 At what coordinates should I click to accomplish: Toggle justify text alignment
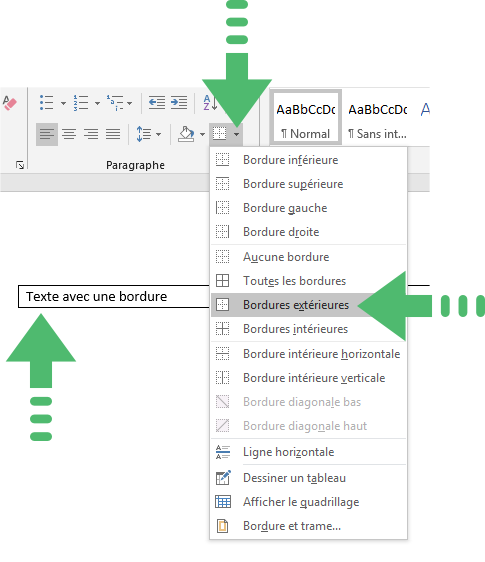coord(113,134)
